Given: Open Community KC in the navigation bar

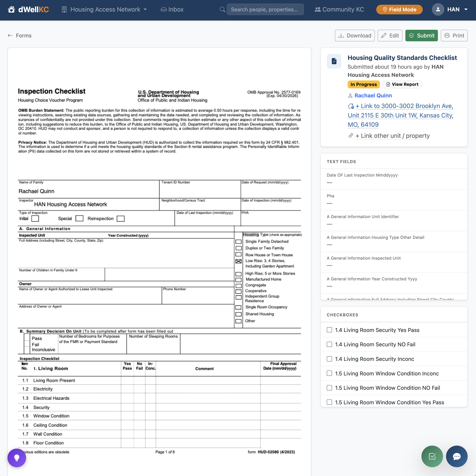Looking at the screenshot, I should point(339,9).
